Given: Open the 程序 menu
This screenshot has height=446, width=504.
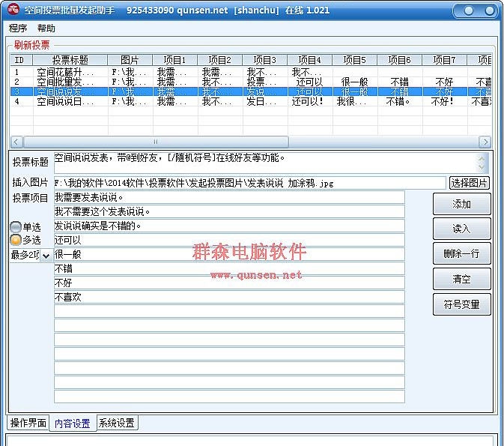Looking at the screenshot, I should (x=18, y=28).
